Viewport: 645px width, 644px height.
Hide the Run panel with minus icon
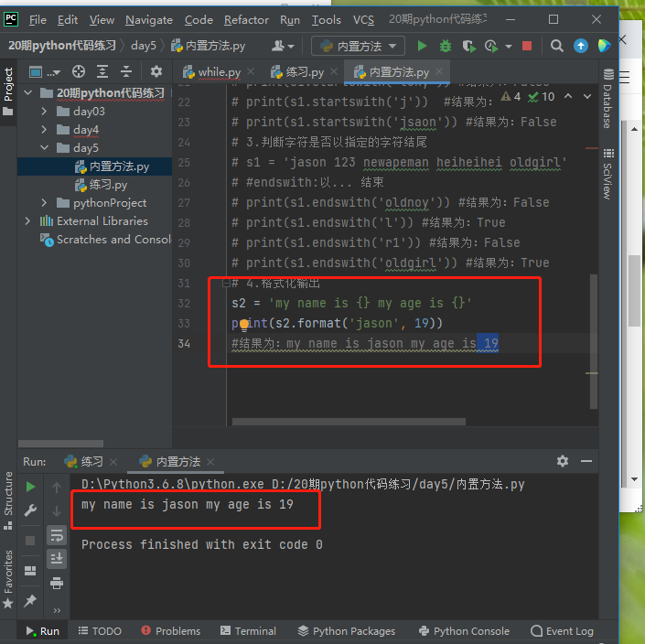[586, 461]
